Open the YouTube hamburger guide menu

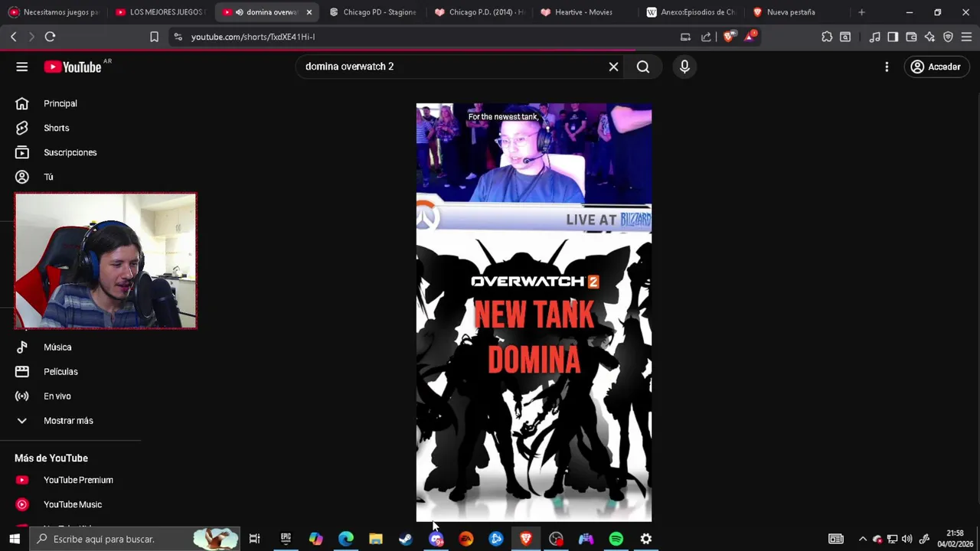(22, 67)
